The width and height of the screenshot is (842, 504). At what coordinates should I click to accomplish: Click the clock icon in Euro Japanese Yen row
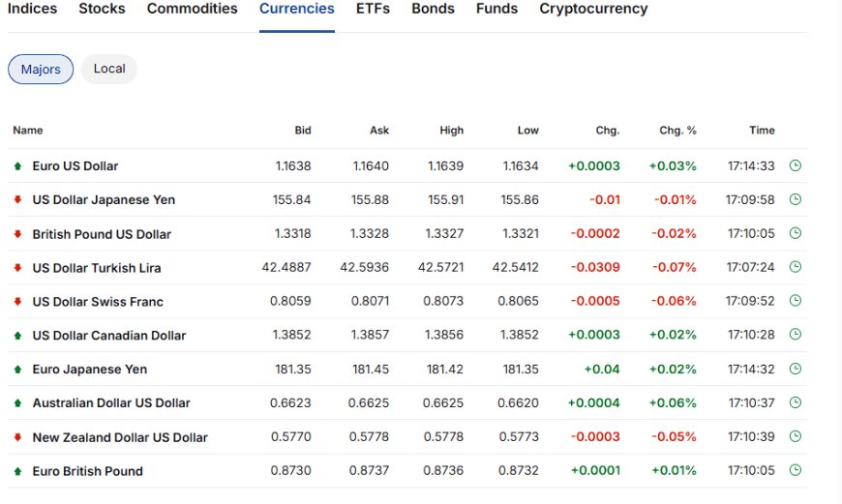796,369
